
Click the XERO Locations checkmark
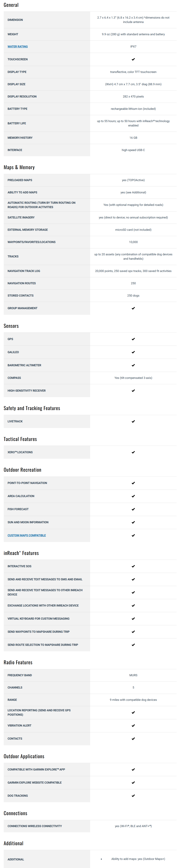[x=133, y=452]
